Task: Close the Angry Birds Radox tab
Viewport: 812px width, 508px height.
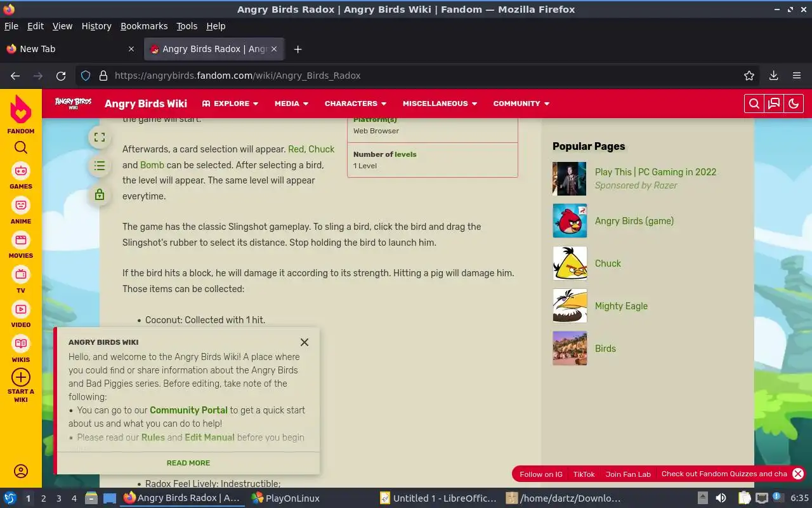Action: point(274,49)
